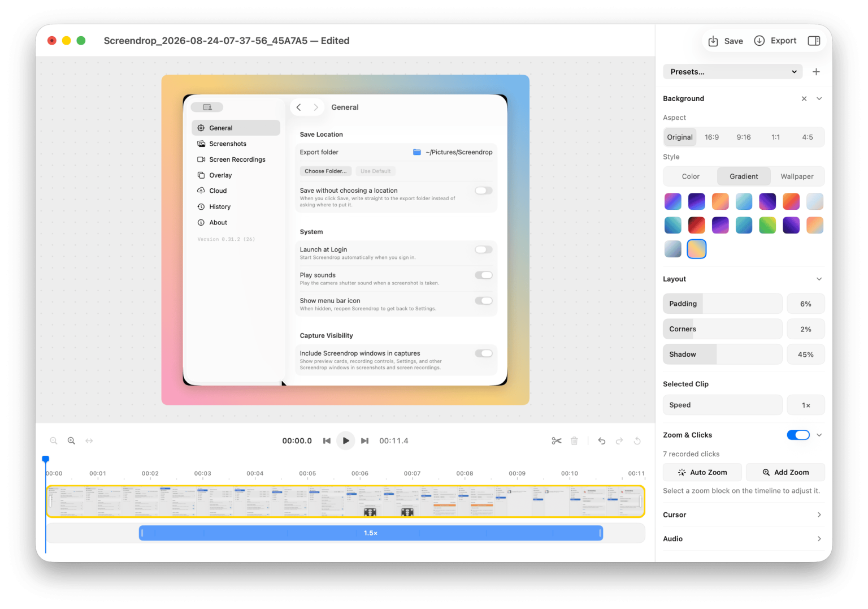Viewport: 868px width, 609px height.
Task: Click Choose Folder… in the preview
Action: coord(325,171)
